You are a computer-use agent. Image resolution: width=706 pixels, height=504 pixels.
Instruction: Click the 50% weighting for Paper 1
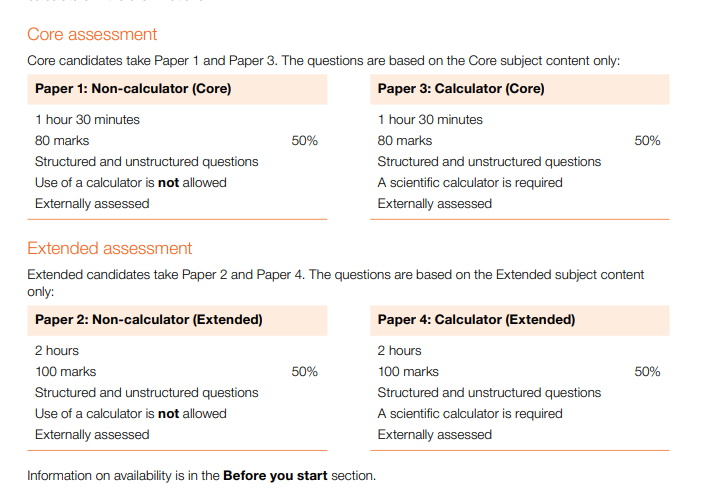(x=305, y=141)
